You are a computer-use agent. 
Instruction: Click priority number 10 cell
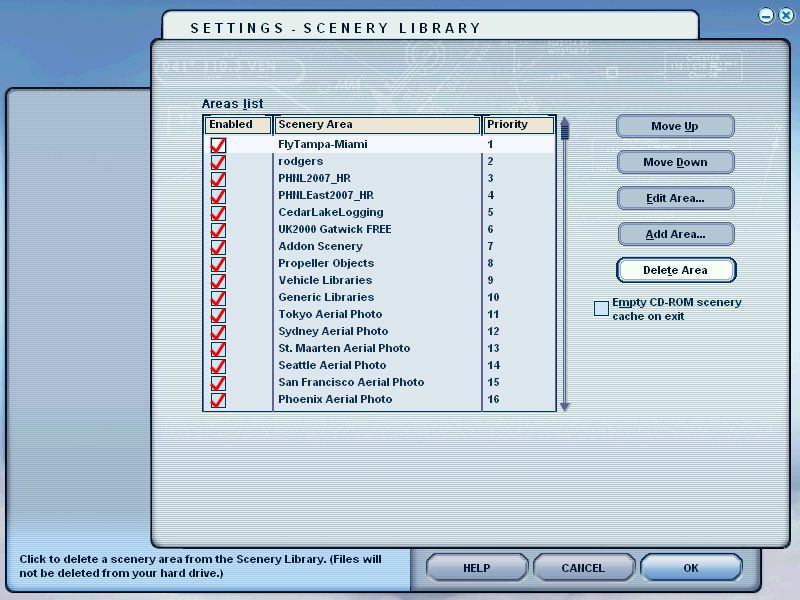click(493, 297)
